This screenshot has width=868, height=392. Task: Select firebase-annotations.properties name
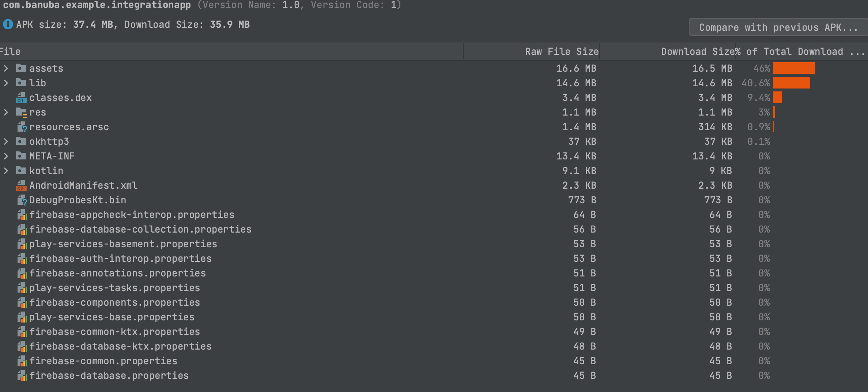(x=117, y=273)
